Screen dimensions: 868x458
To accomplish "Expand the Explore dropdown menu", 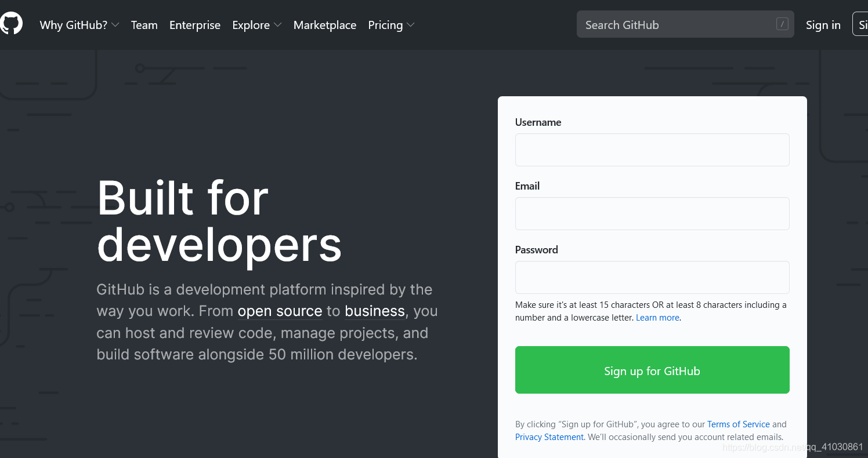I will click(x=257, y=25).
